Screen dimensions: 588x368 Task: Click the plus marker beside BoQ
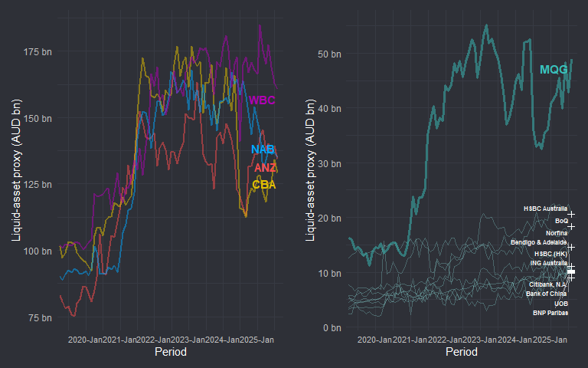pyautogui.click(x=571, y=227)
